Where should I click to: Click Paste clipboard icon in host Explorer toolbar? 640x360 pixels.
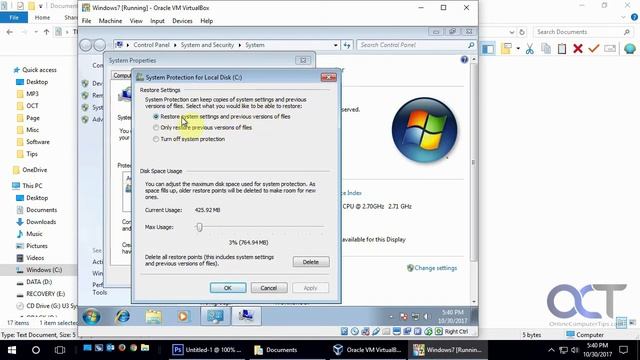click(x=562, y=49)
